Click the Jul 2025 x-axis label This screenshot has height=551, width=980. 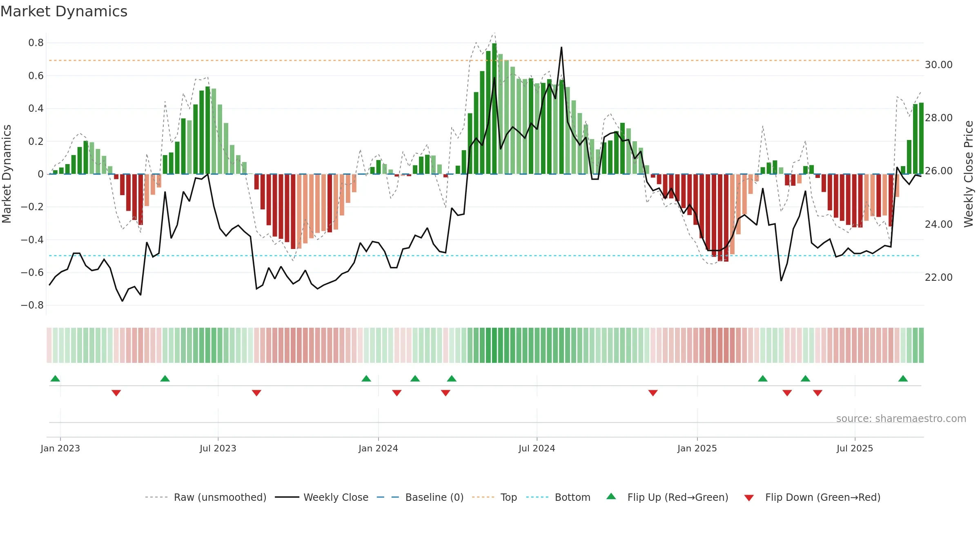pos(855,448)
